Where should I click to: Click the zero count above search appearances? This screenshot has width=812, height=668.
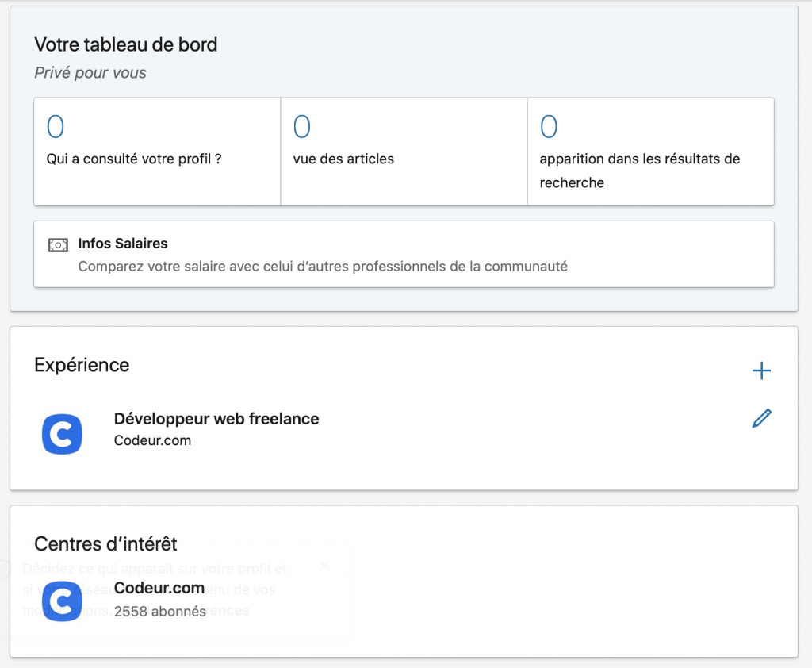click(x=549, y=127)
